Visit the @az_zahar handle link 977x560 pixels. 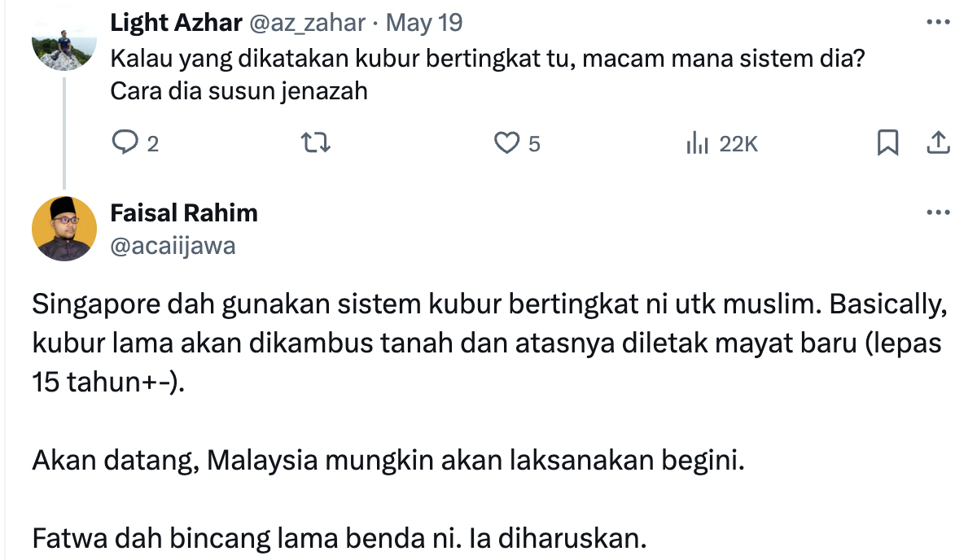pyautogui.click(x=306, y=23)
